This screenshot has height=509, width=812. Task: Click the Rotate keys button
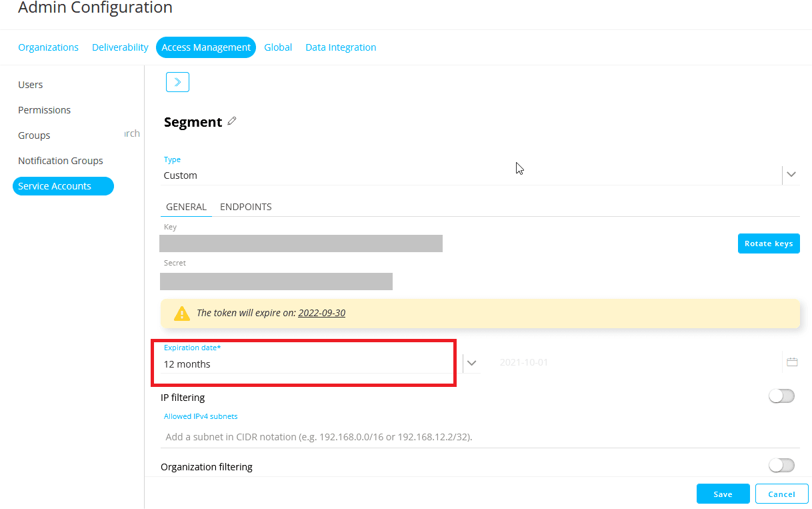click(x=769, y=243)
